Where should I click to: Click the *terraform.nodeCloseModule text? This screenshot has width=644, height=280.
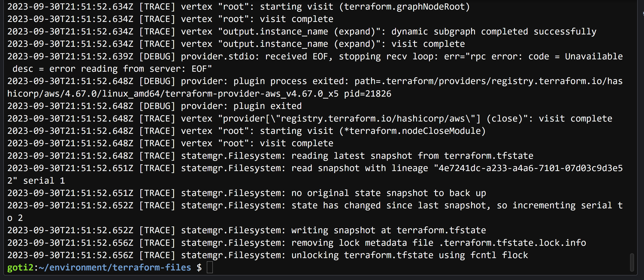click(x=412, y=131)
